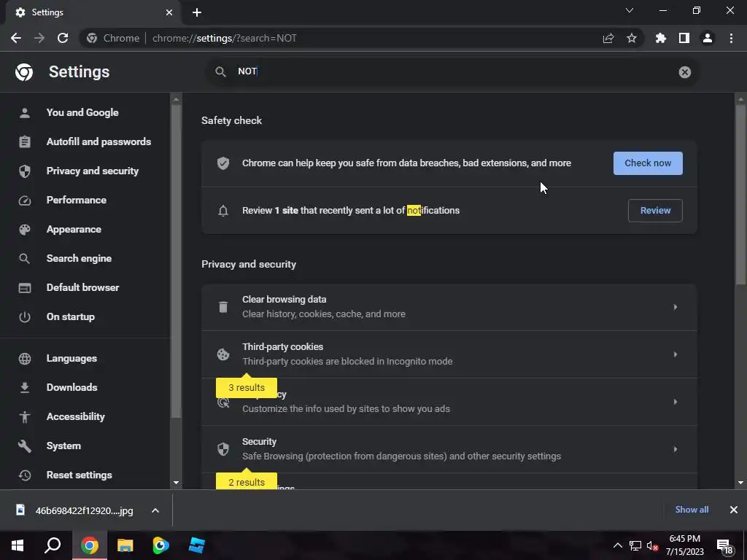Click the sidebar scrollbar down arrow
Viewport: 747px width, 560px height.
tap(176, 483)
